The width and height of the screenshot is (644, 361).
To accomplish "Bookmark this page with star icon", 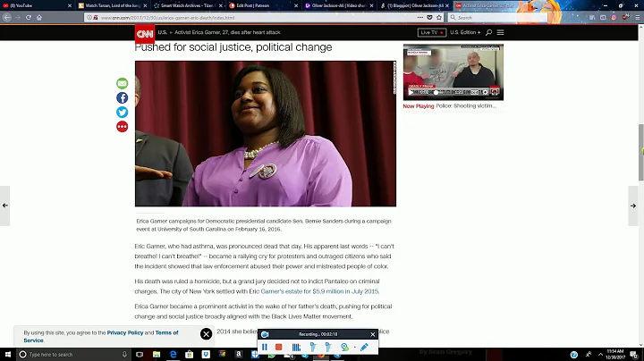I will coord(439,17).
